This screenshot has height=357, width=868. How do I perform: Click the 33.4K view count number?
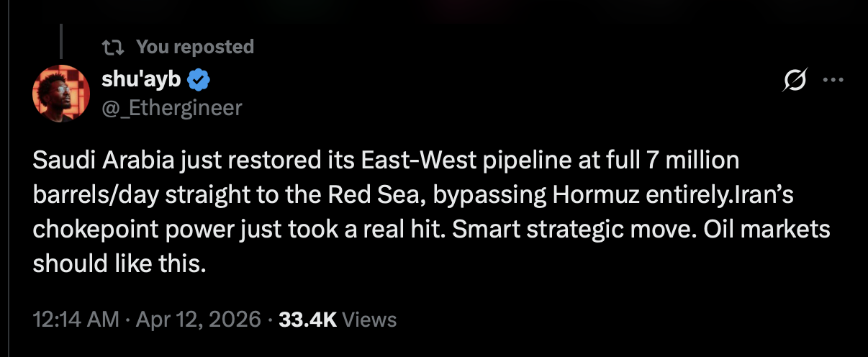pos(307,319)
